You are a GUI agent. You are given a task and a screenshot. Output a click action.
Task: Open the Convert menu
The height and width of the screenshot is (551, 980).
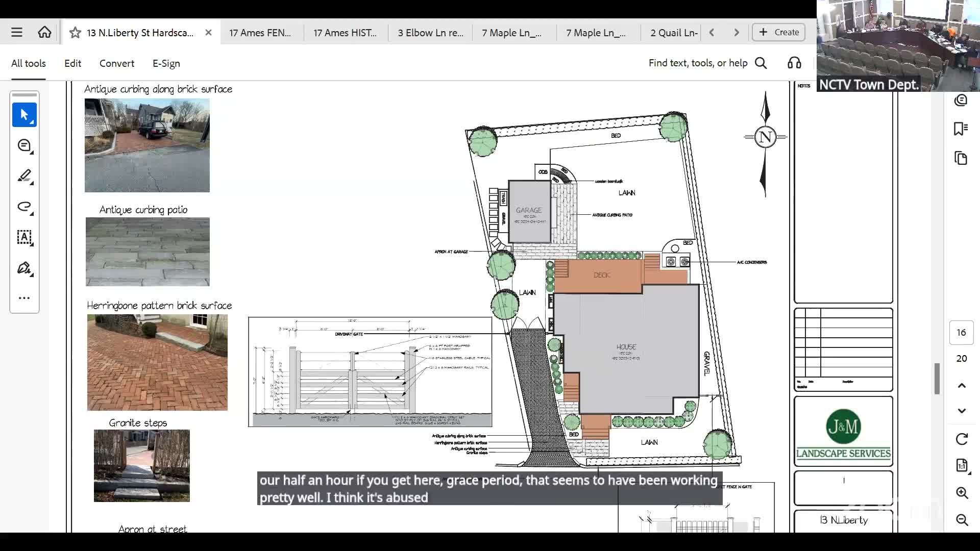point(116,63)
